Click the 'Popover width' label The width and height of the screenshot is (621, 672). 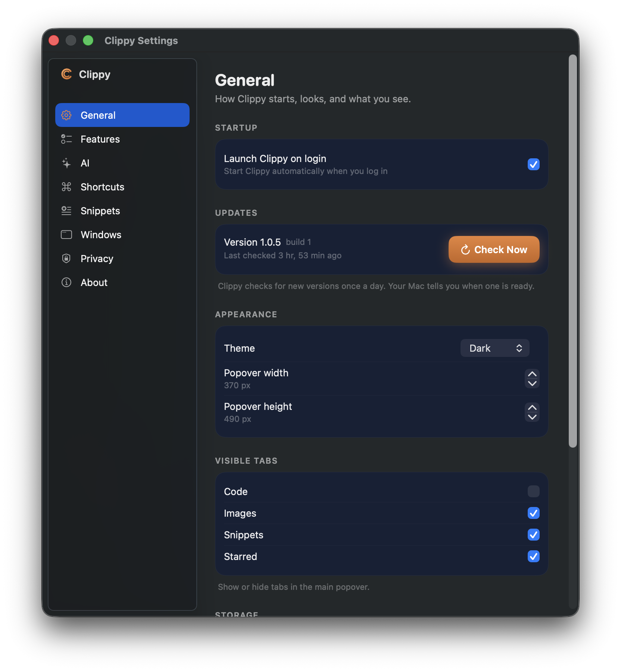coord(256,373)
